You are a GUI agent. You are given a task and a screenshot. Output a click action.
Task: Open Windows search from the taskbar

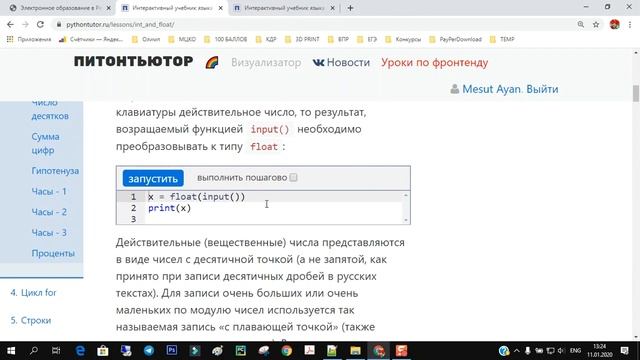34,351
